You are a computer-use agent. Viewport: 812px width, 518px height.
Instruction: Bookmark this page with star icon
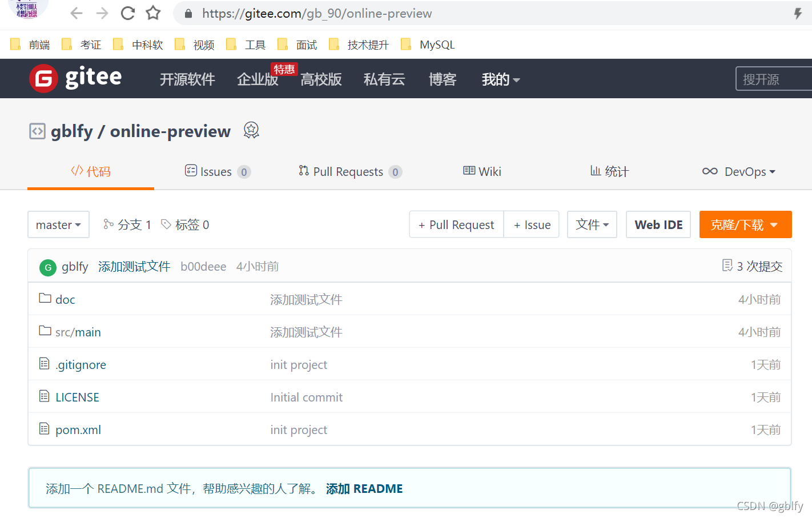point(153,13)
